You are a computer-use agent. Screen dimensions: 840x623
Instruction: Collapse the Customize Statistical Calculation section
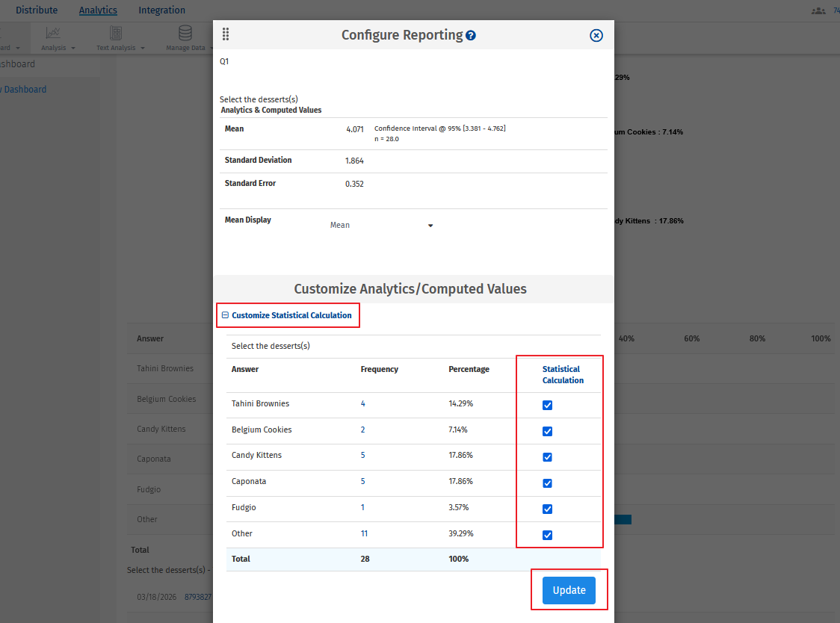coord(225,314)
